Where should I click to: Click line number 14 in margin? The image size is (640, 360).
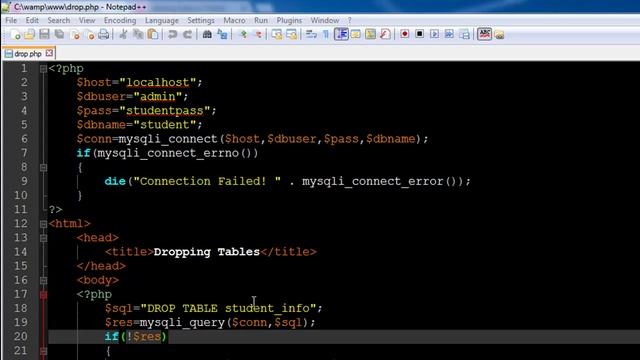tap(20, 252)
